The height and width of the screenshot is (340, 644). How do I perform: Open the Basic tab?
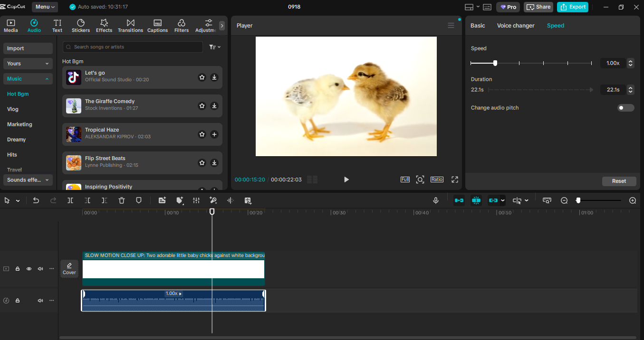[478, 26]
